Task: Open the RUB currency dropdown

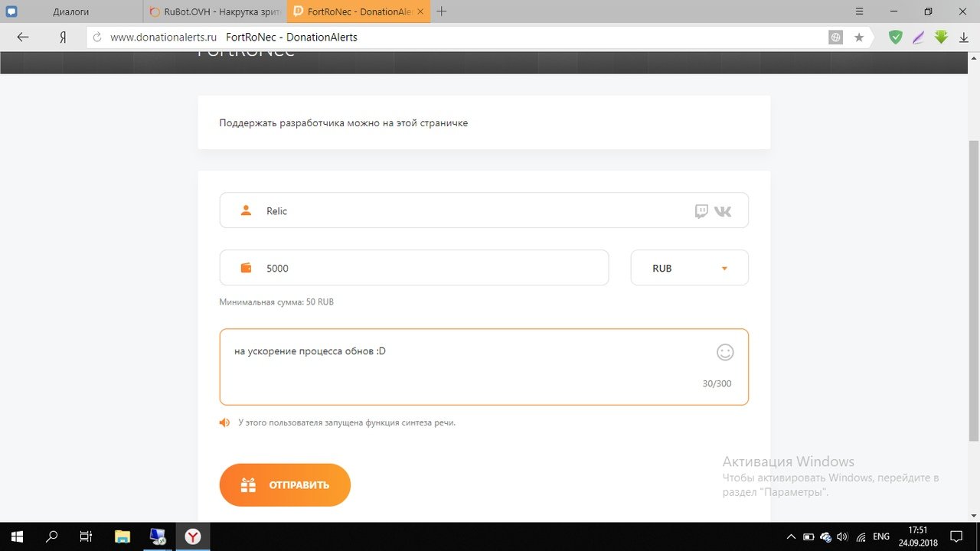Action: 689,269
